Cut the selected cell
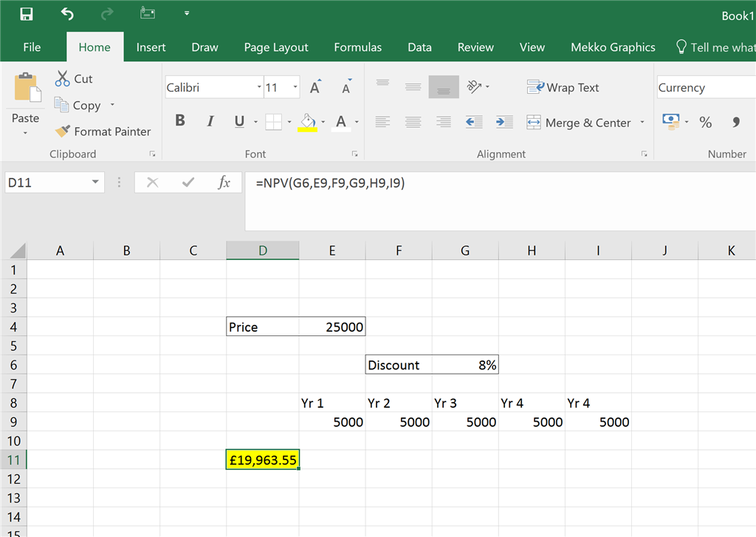756x537 pixels. 74,78
